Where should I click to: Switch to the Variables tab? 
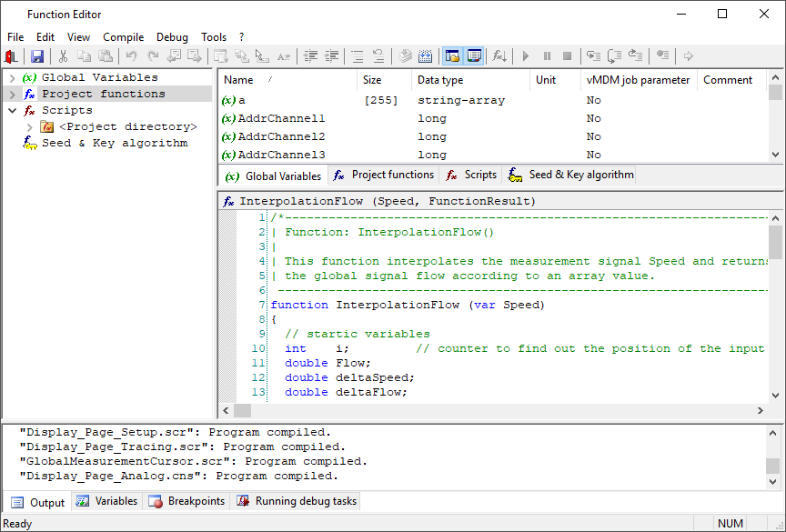106,501
